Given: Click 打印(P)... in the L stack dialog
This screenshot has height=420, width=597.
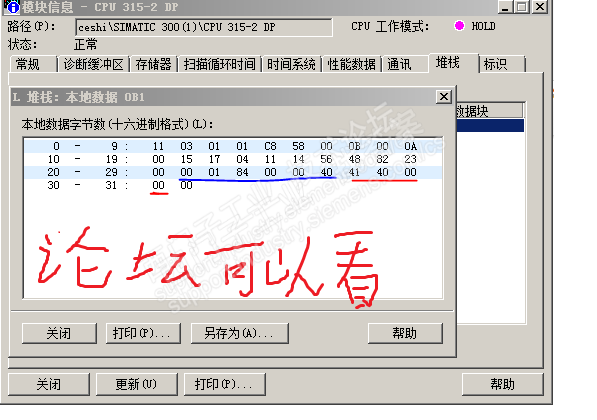Looking at the screenshot, I should 143,333.
